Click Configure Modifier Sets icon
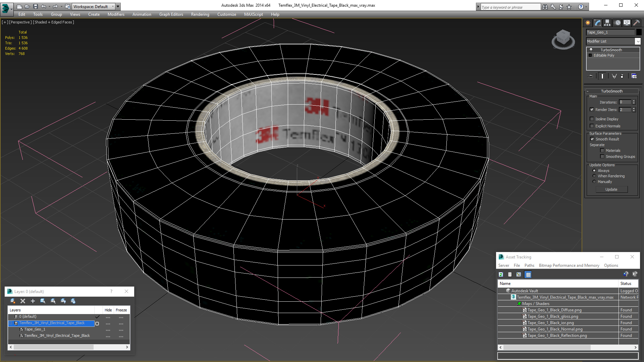Viewport: 644px width, 362px height. tap(634, 76)
